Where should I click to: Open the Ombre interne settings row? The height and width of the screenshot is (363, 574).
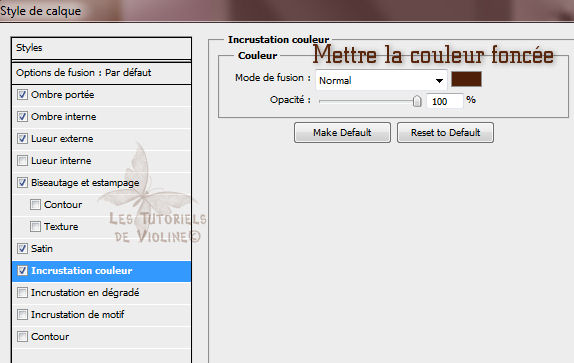pyautogui.click(x=101, y=117)
